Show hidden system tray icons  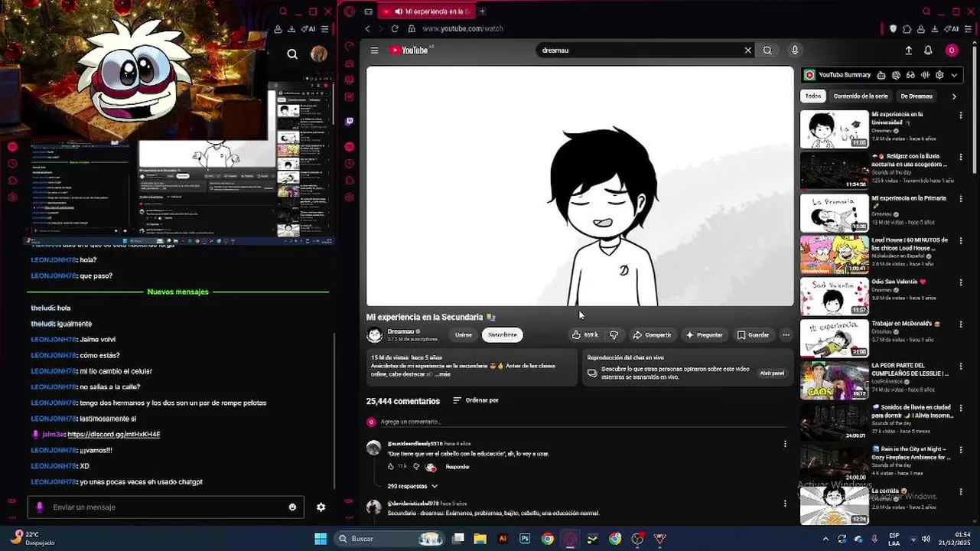click(x=825, y=539)
